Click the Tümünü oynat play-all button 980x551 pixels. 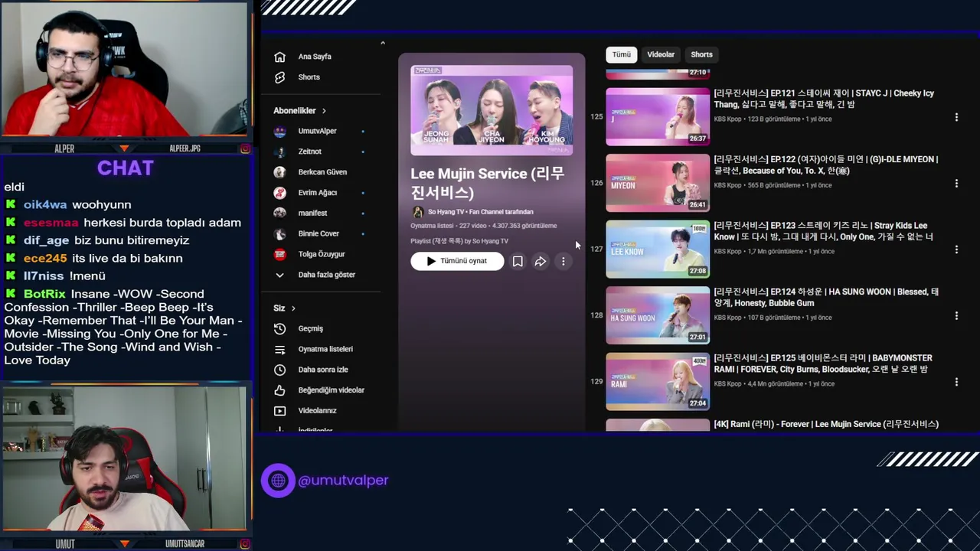pos(457,261)
